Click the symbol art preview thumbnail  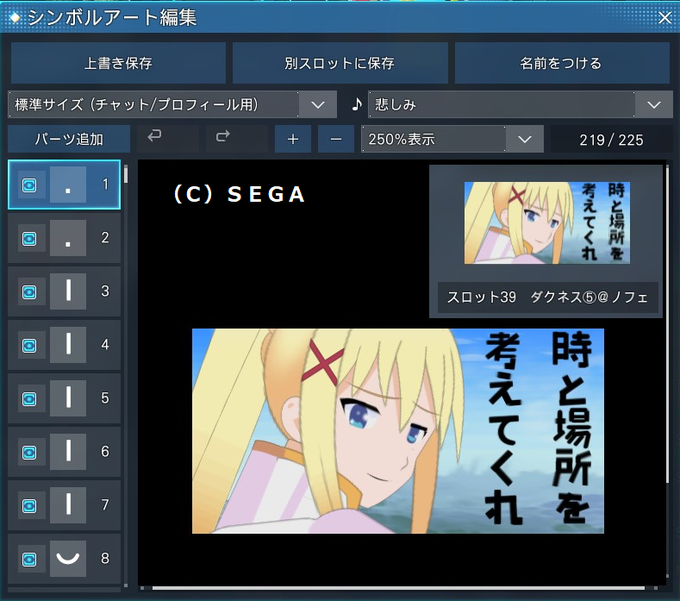[547, 223]
